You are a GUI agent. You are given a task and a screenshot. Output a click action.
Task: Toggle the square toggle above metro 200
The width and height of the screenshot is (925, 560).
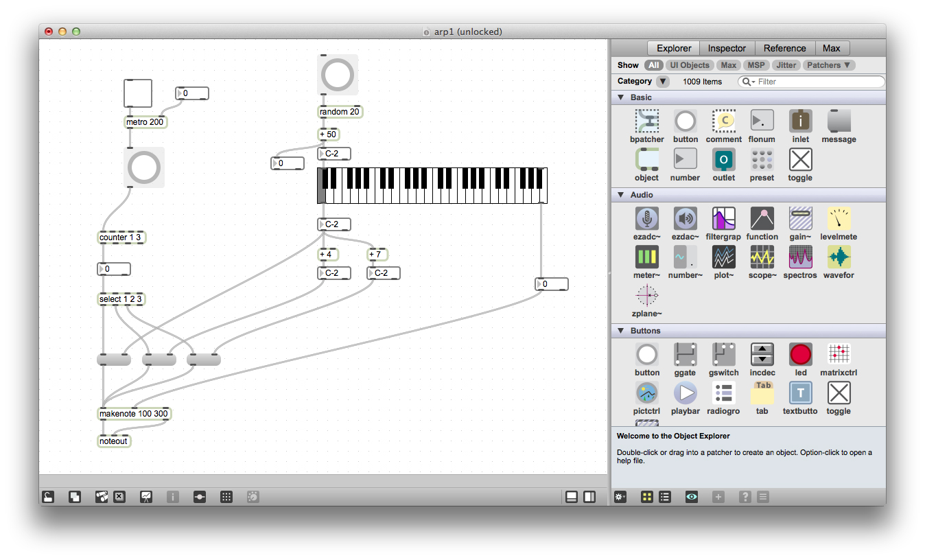tap(138, 93)
